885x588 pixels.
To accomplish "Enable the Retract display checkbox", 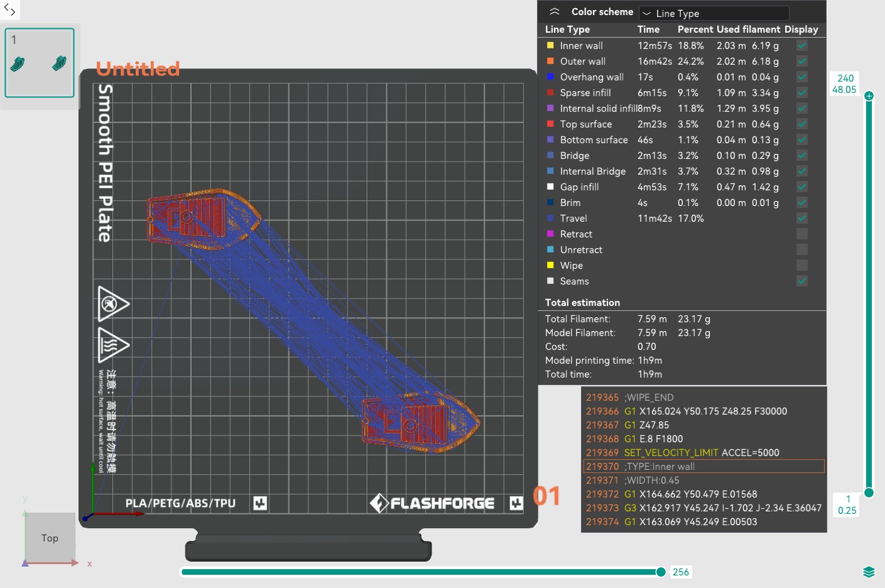I will coord(802,234).
